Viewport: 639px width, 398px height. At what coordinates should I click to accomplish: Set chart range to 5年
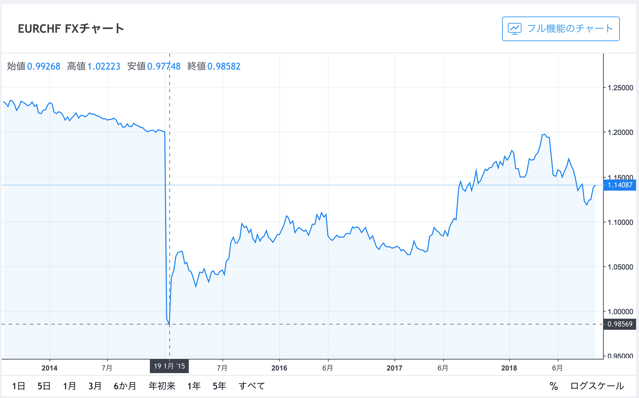219,386
